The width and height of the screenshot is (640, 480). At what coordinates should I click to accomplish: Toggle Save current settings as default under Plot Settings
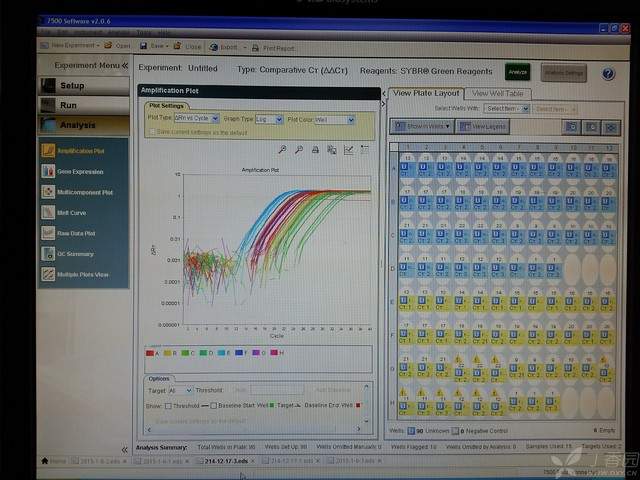[x=152, y=132]
